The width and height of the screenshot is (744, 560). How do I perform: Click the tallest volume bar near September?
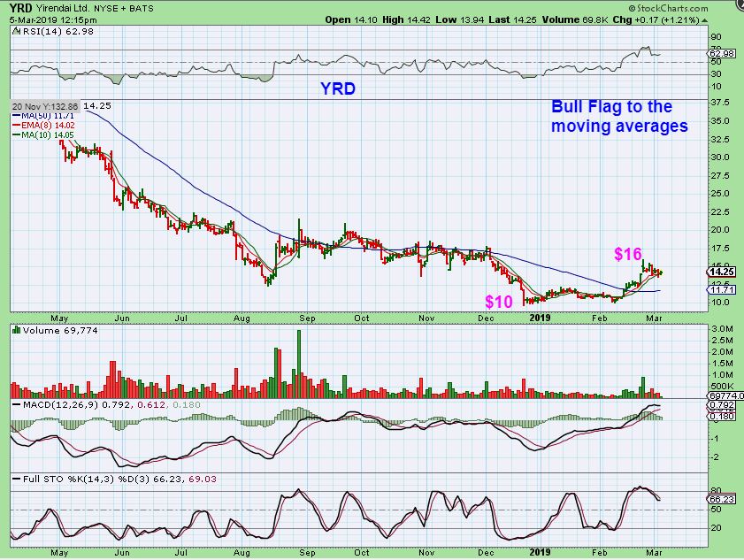(x=299, y=364)
